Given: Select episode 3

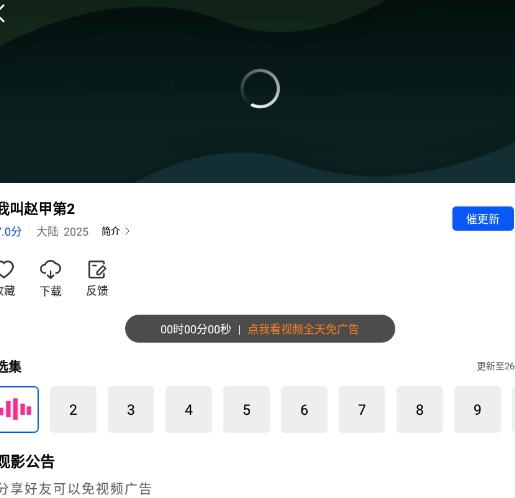Looking at the screenshot, I should point(131,409).
